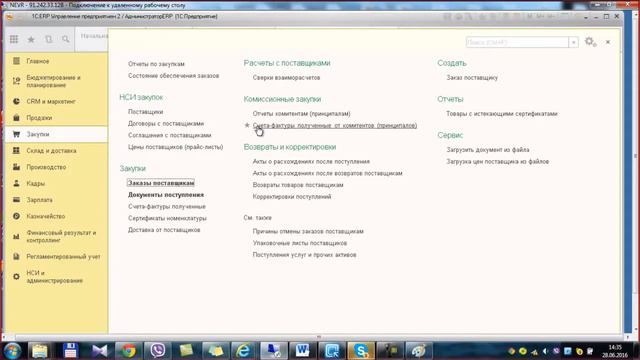Open File Explorer folder from the taskbar

(40, 351)
